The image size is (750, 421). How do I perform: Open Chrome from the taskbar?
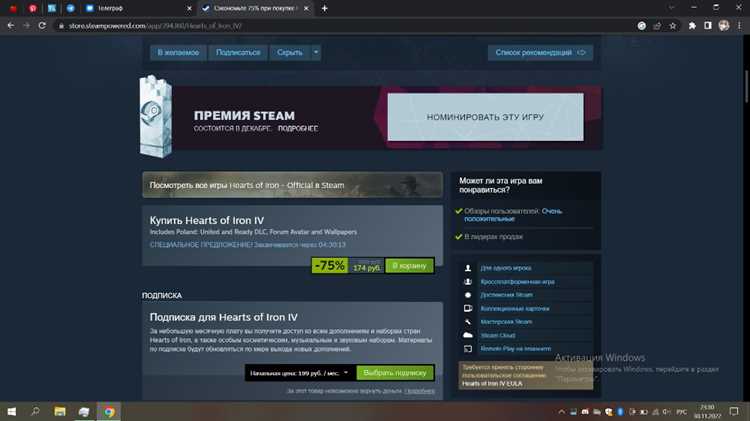109,411
